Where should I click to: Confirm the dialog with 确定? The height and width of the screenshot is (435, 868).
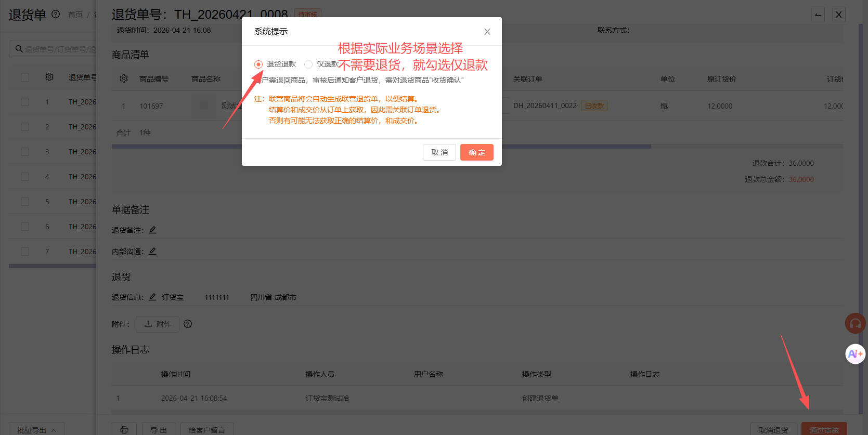click(477, 152)
